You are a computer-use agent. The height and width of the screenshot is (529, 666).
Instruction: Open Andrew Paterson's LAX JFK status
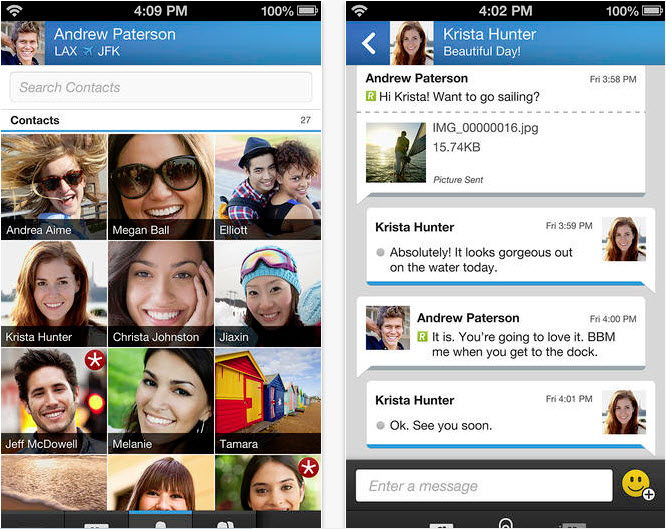point(87,51)
